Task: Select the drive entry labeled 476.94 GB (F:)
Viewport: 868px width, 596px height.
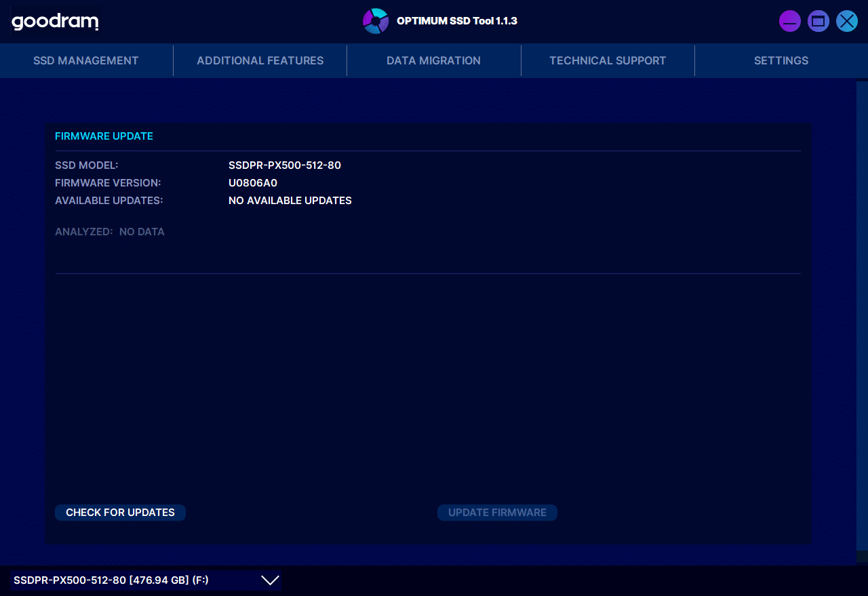Action: pos(111,580)
